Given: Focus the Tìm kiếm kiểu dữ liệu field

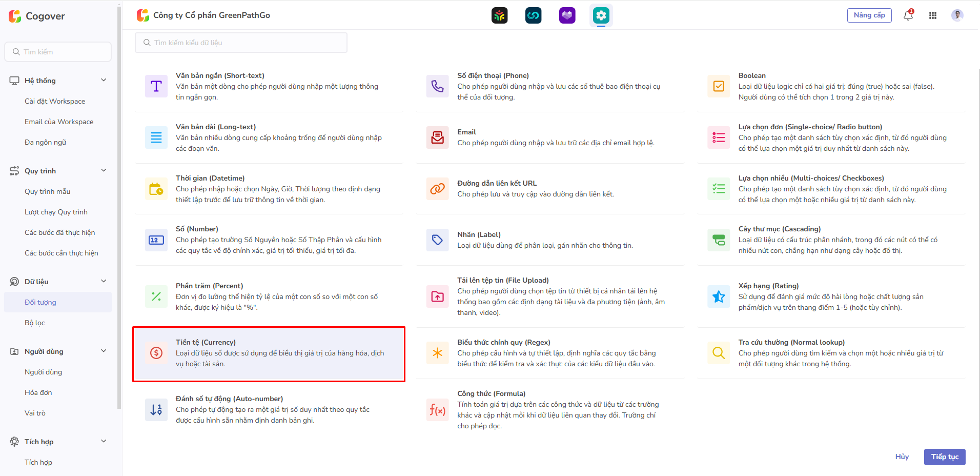Looking at the screenshot, I should (241, 43).
